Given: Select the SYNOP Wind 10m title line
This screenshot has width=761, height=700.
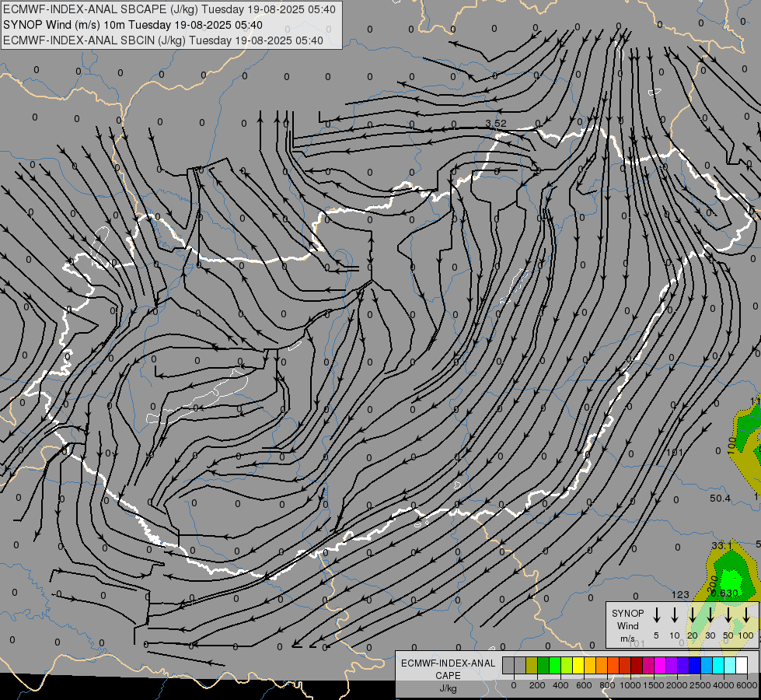Looking at the screenshot, I should (132, 25).
